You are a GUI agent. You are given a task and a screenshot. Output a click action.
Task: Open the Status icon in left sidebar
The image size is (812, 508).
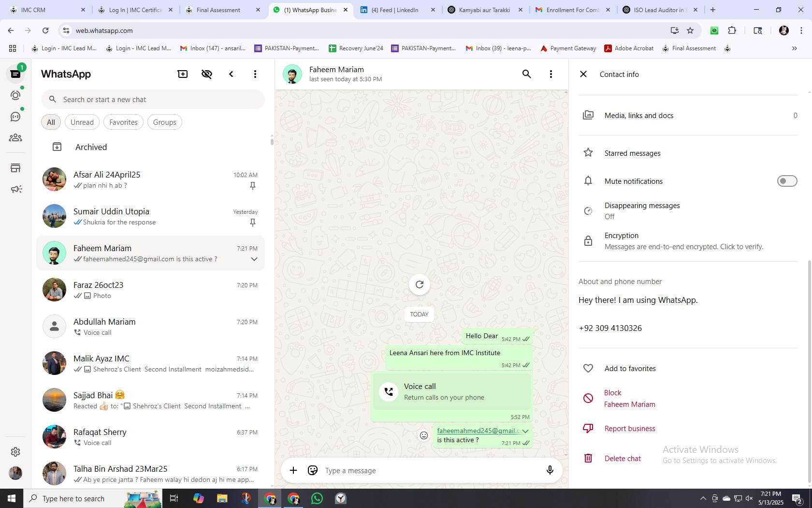click(x=15, y=95)
